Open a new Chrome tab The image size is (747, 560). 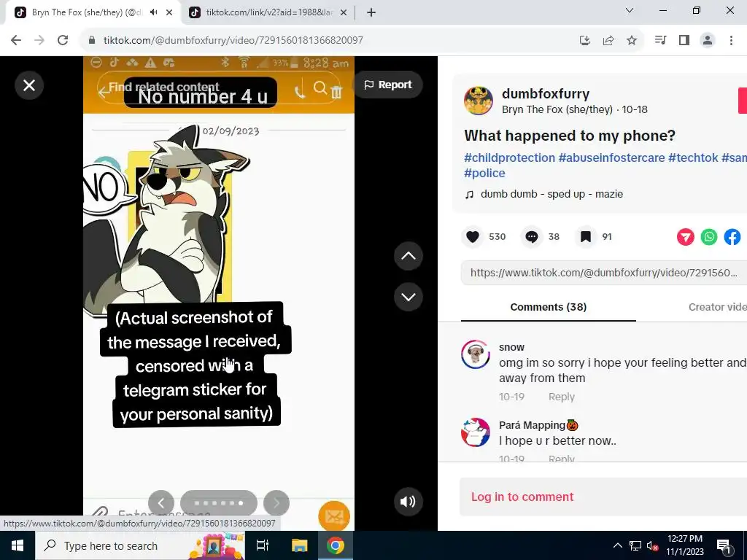coord(371,12)
